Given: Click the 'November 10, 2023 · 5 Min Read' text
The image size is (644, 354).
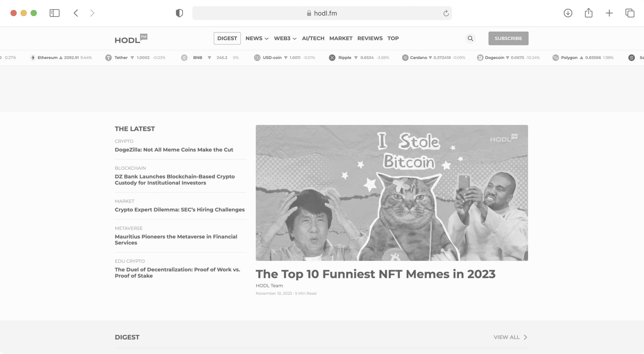Looking at the screenshot, I should [x=286, y=293].
